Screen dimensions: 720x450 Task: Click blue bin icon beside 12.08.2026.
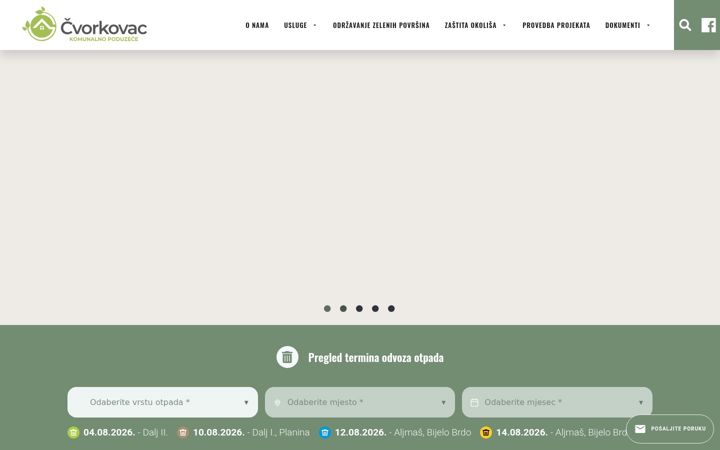click(325, 432)
